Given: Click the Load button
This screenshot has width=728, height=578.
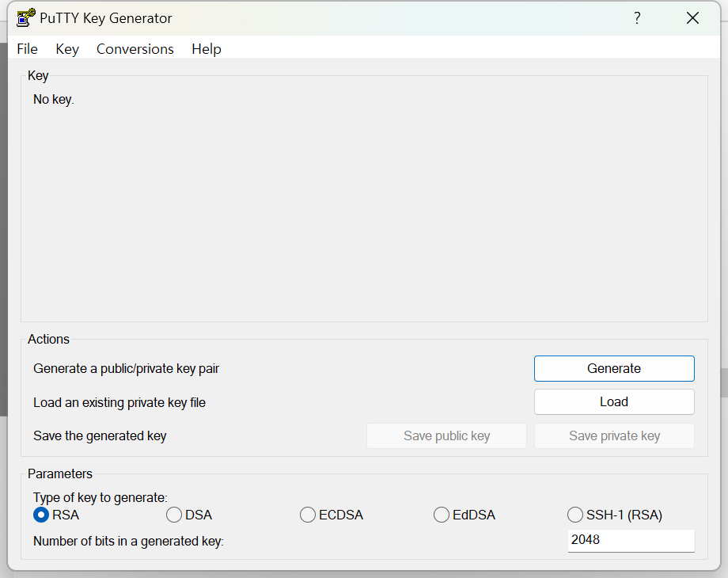Looking at the screenshot, I should 614,402.
